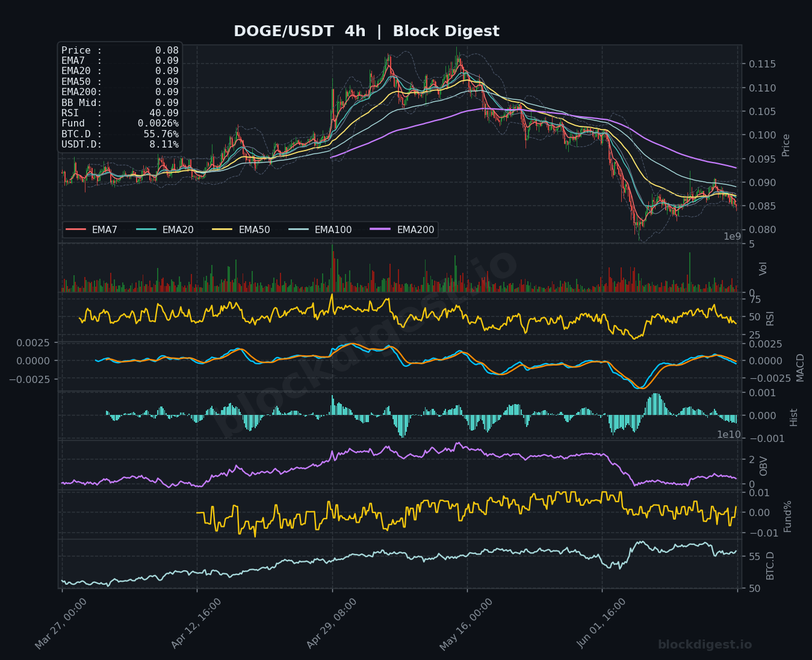
Task: Click the OBV axis label
Action: coord(763,466)
